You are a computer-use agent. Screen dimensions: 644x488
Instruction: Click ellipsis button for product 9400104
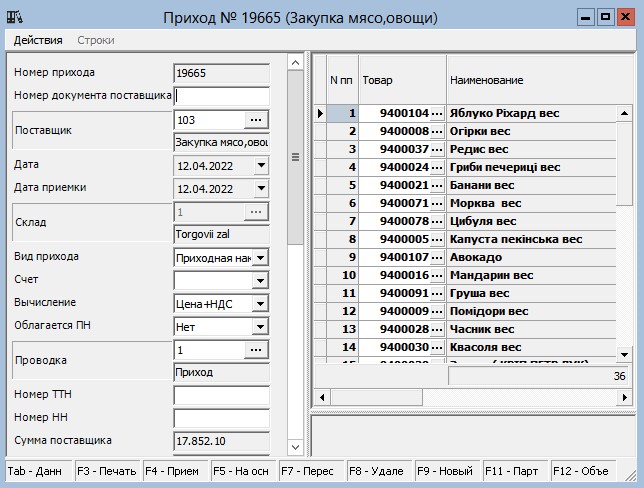coord(437,114)
